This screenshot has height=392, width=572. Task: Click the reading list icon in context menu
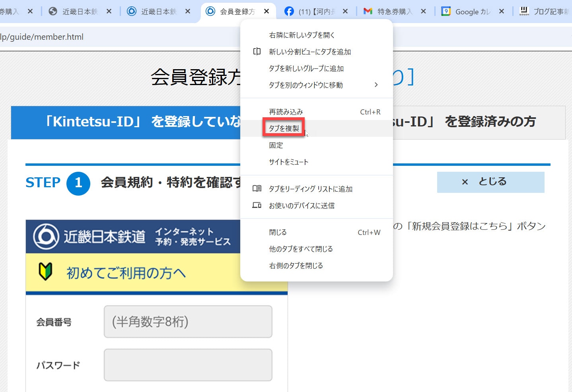coord(257,189)
